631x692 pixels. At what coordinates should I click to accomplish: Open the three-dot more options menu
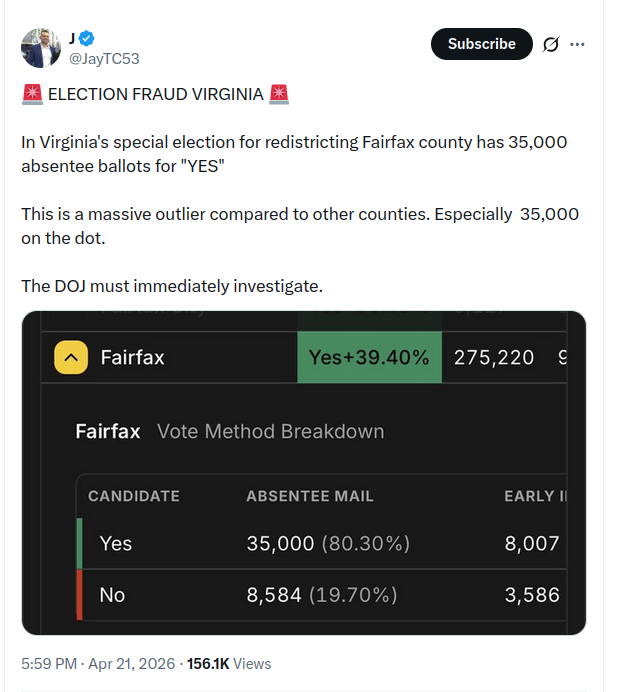577,44
